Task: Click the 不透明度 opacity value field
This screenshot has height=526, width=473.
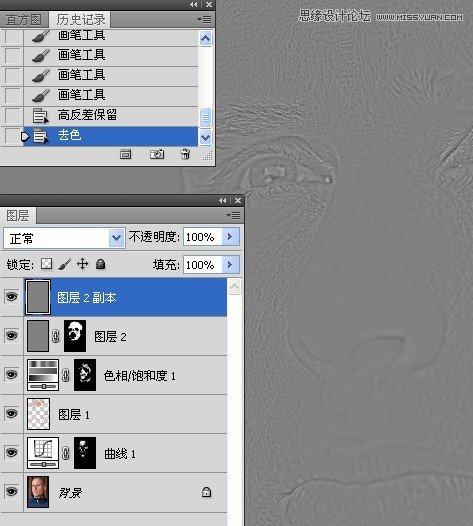Action: click(x=202, y=237)
